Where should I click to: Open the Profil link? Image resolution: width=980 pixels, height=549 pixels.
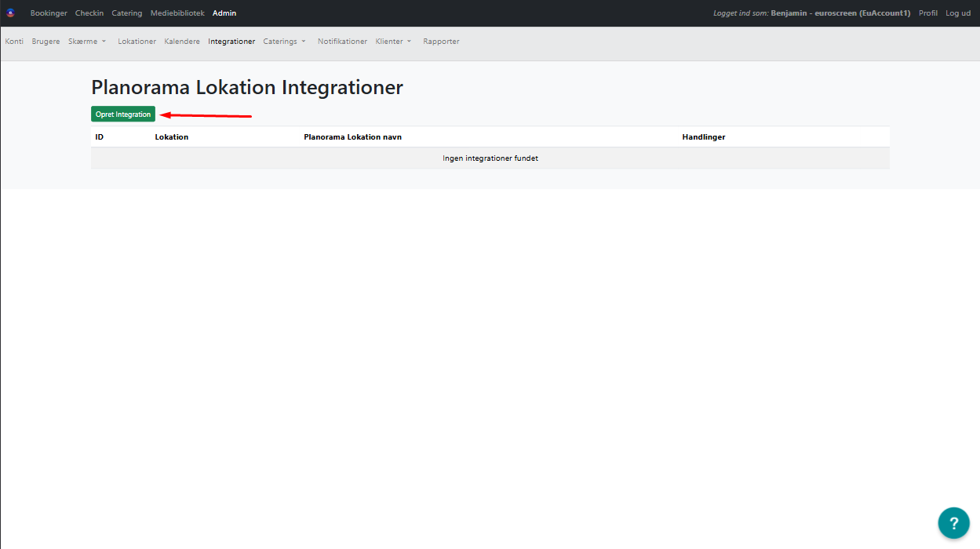(928, 13)
